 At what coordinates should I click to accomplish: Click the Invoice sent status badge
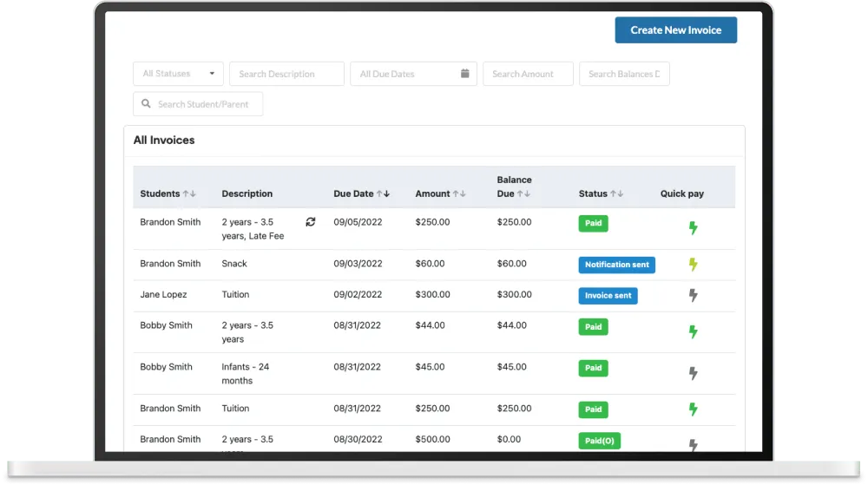pos(608,295)
